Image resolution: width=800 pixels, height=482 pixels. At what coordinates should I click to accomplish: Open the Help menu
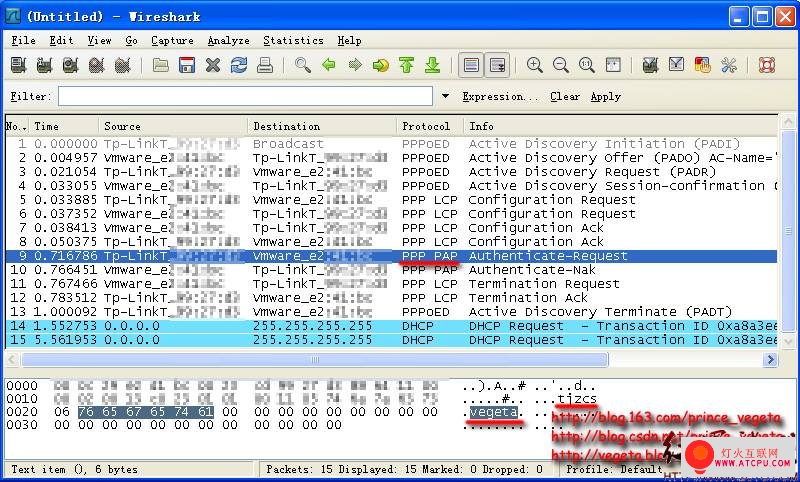pyautogui.click(x=349, y=40)
